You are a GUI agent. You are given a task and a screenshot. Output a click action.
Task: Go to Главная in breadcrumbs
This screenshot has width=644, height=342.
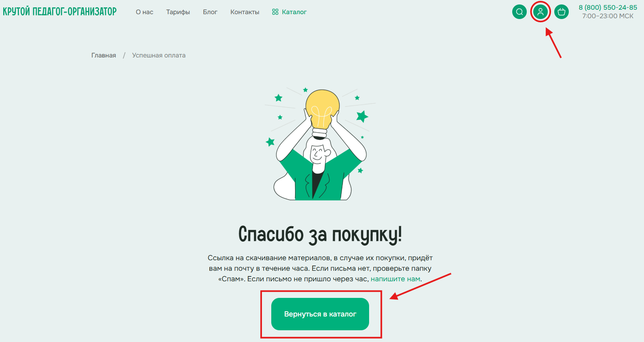pos(103,55)
